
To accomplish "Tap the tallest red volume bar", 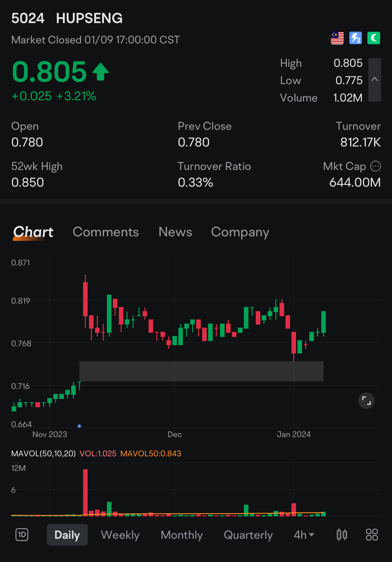I will [85, 493].
